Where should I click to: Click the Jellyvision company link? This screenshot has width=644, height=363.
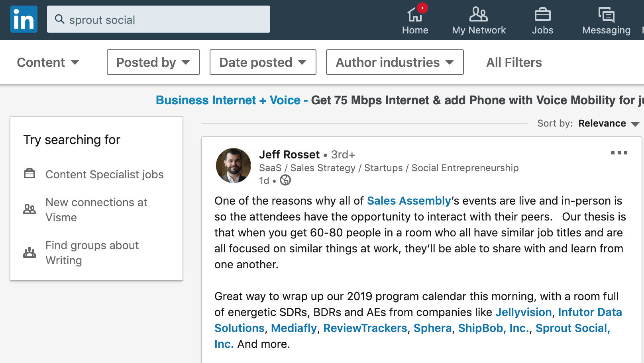pyautogui.click(x=523, y=312)
